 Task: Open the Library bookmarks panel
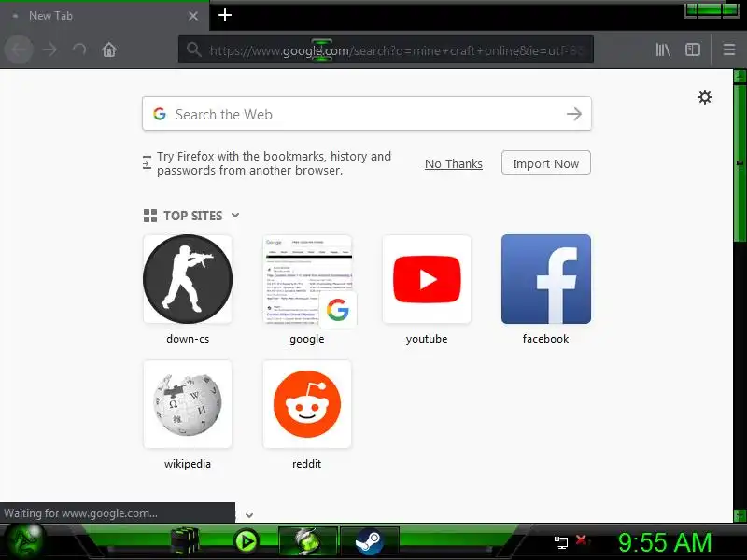[663, 49]
